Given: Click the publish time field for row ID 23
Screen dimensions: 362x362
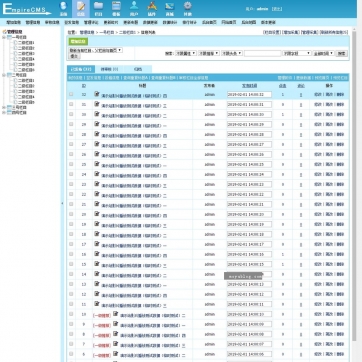Looking at the screenshot, I should (249, 184).
